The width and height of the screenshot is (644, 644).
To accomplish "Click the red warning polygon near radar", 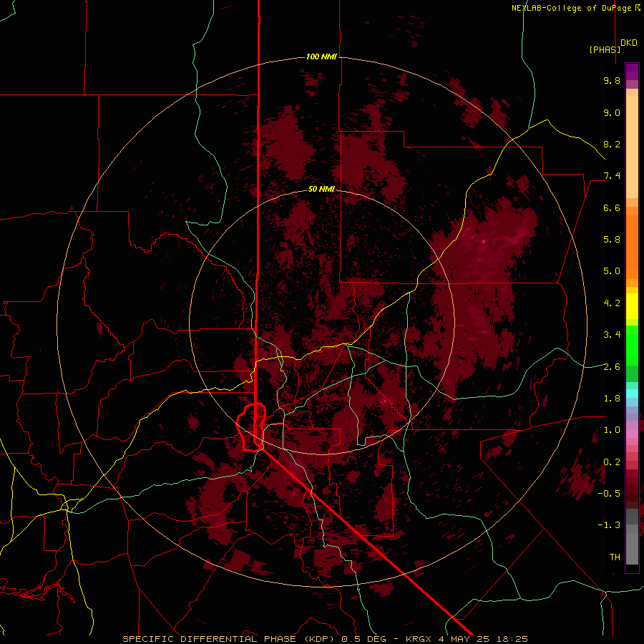I will 251,427.
